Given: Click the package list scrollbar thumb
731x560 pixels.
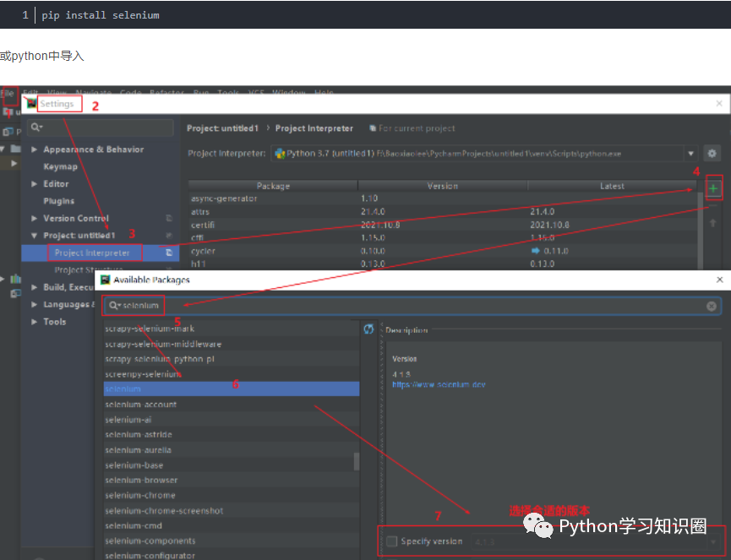Looking at the screenshot, I should point(357,461).
